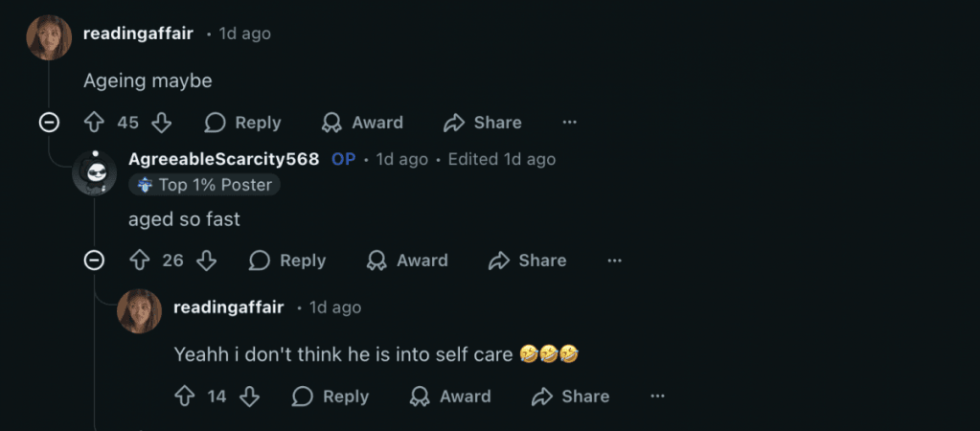
Task: Open more options for 'self care' comment
Action: click(x=658, y=397)
